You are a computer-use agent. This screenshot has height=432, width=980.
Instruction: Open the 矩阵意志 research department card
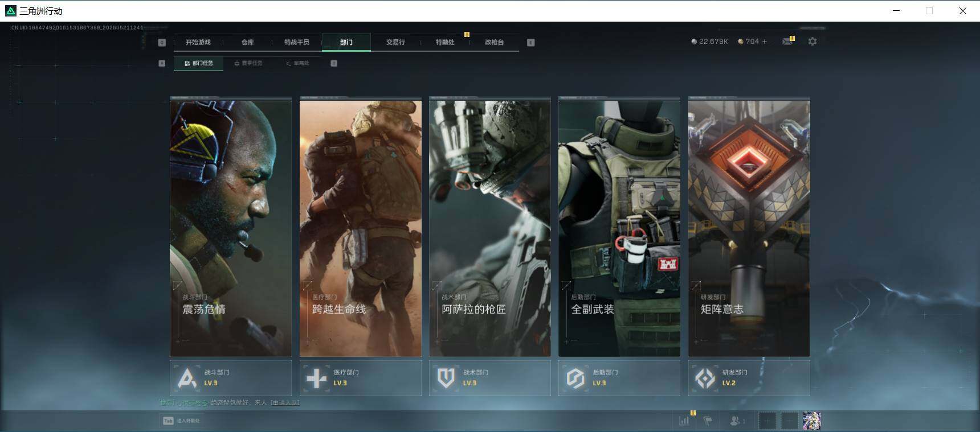[749, 228]
